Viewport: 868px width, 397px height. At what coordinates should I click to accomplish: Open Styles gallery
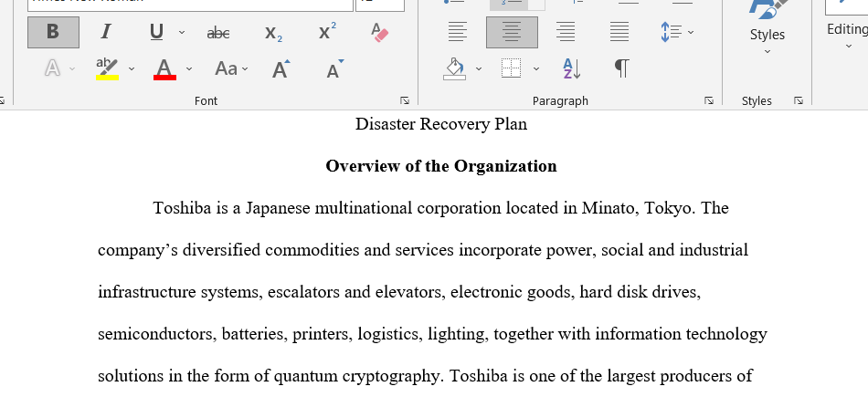pyautogui.click(x=767, y=27)
